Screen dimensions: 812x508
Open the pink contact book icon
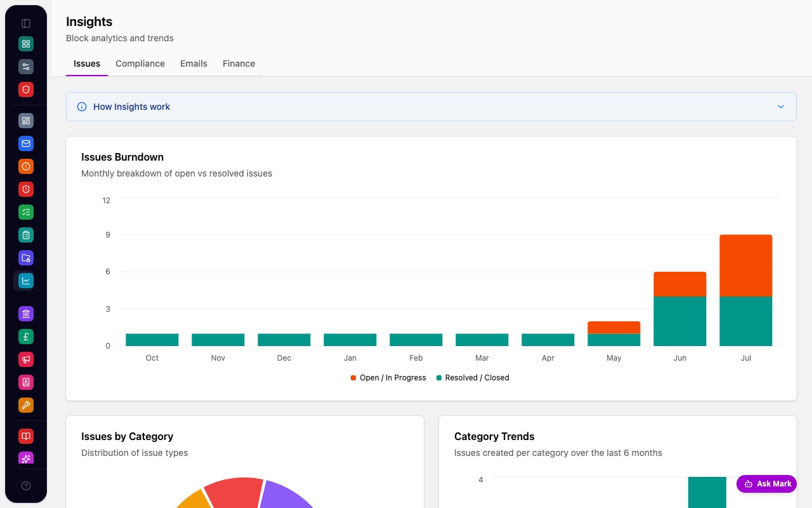(x=26, y=382)
